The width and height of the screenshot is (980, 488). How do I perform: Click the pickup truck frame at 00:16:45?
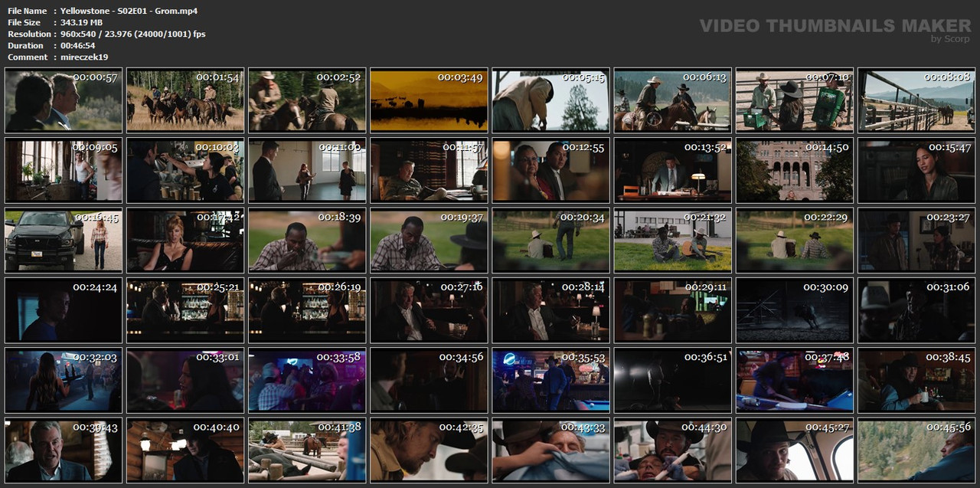pos(64,241)
